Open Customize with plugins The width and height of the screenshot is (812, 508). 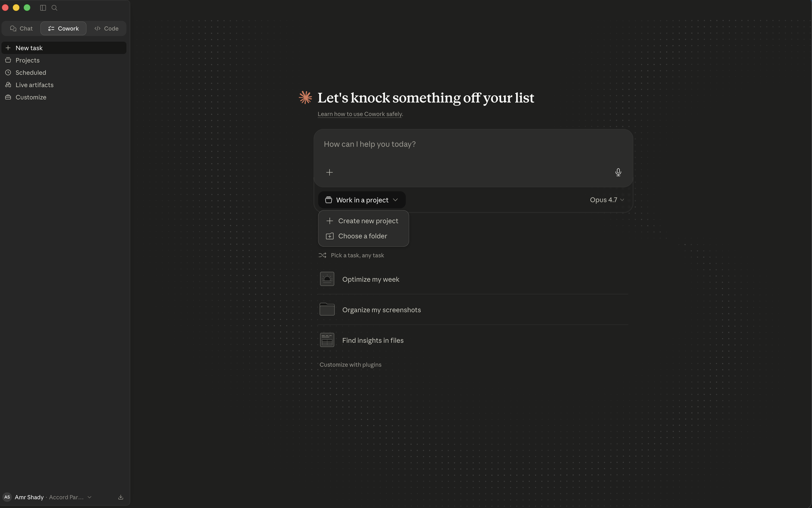pos(350,365)
